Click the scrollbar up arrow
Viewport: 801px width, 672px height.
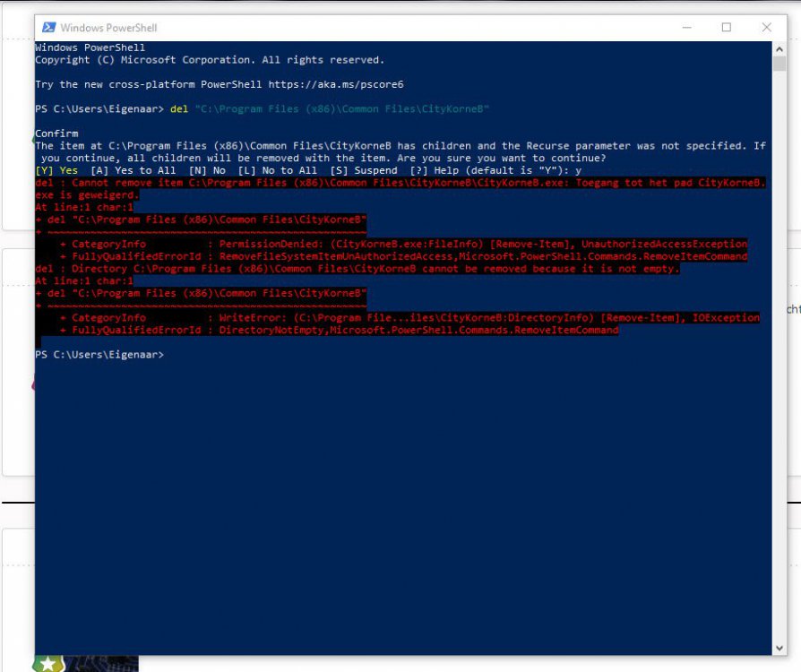tap(779, 49)
